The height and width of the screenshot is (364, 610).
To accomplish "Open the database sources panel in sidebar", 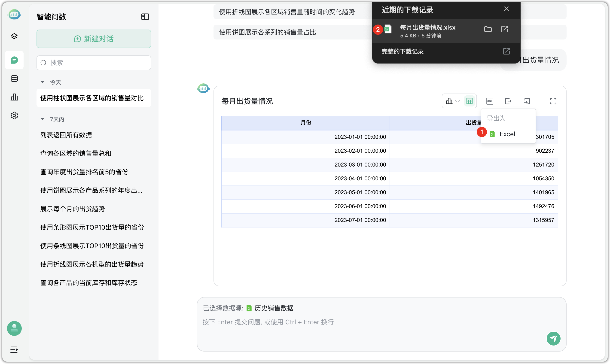I will pyautogui.click(x=14, y=79).
